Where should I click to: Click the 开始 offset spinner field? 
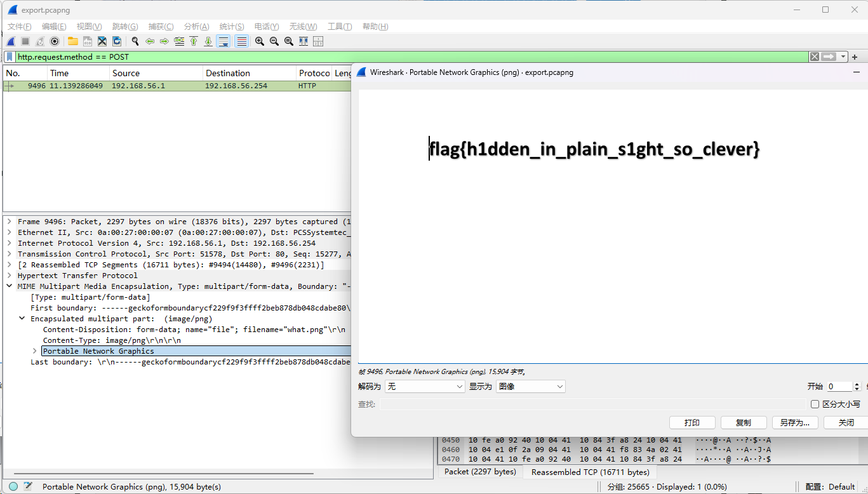click(839, 387)
